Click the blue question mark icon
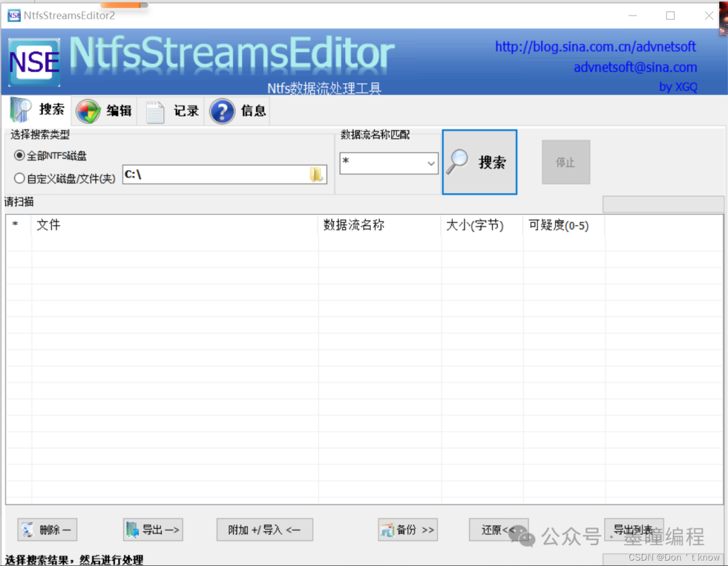 [222, 111]
